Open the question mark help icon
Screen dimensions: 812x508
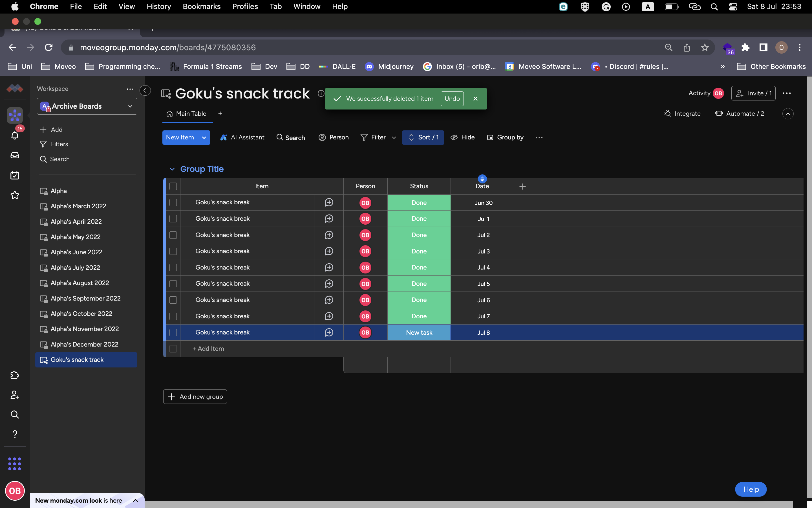pyautogui.click(x=15, y=434)
